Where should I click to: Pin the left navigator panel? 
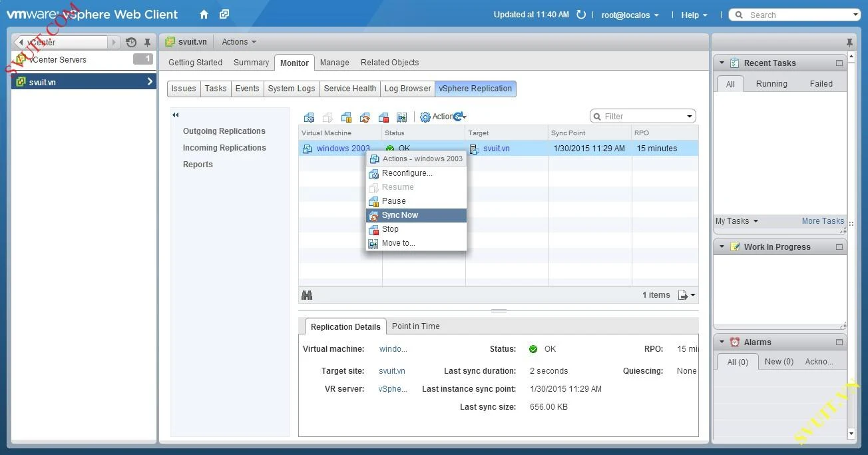click(148, 42)
